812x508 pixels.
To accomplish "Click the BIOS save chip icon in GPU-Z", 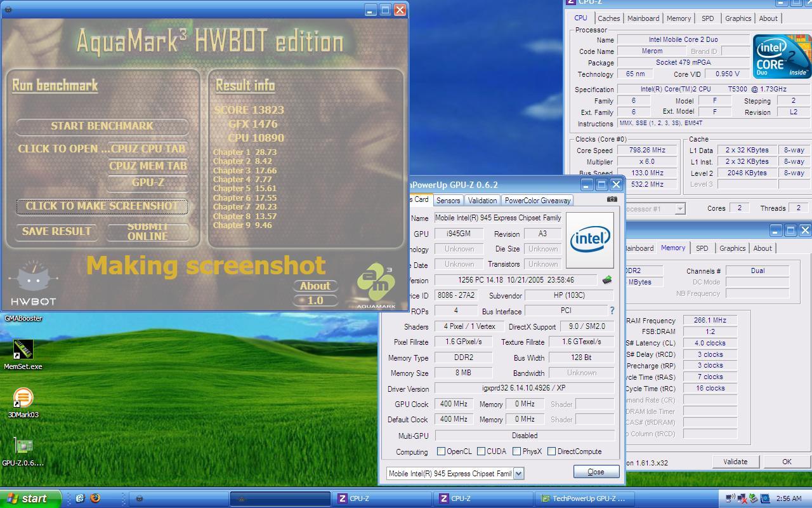I will pos(607,280).
